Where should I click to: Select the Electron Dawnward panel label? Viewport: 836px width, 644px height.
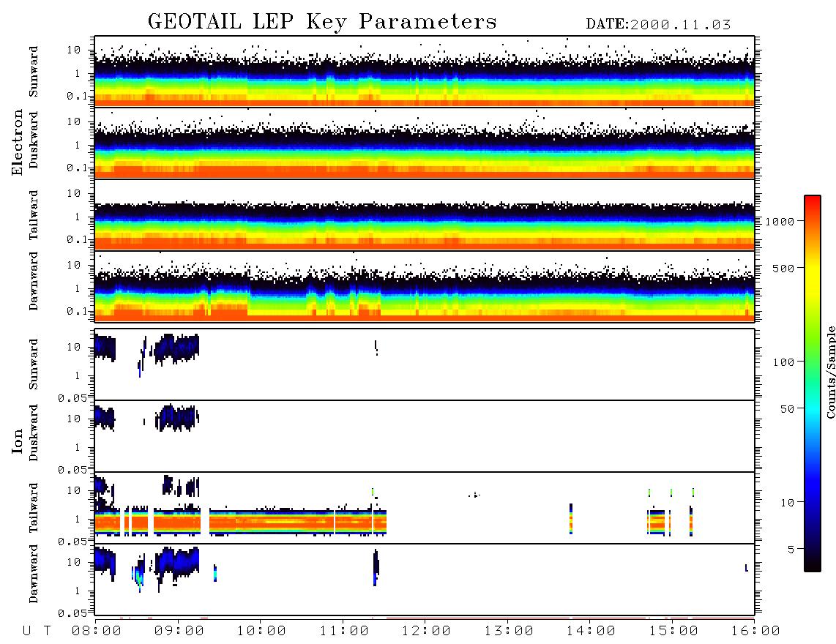click(x=34, y=281)
